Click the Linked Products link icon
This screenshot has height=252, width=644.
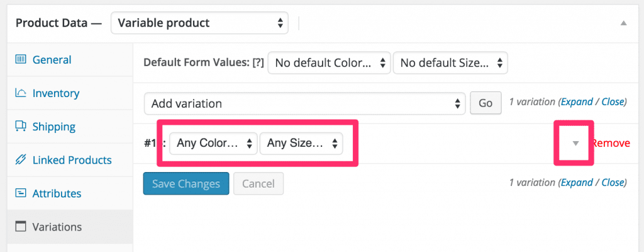(x=21, y=160)
